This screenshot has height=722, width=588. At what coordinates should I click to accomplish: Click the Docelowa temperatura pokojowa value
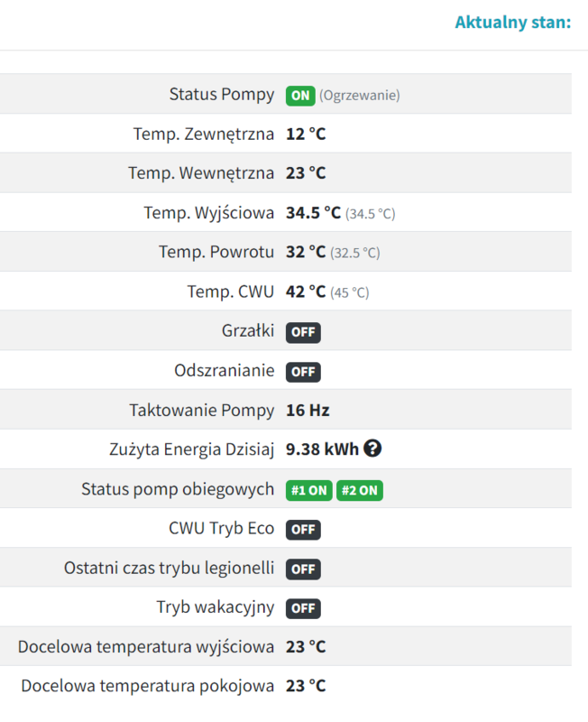click(306, 686)
